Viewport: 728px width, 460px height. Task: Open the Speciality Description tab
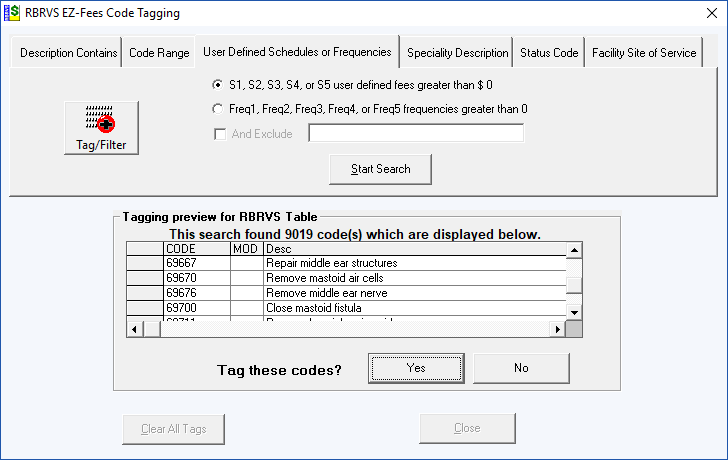pyautogui.click(x=457, y=53)
